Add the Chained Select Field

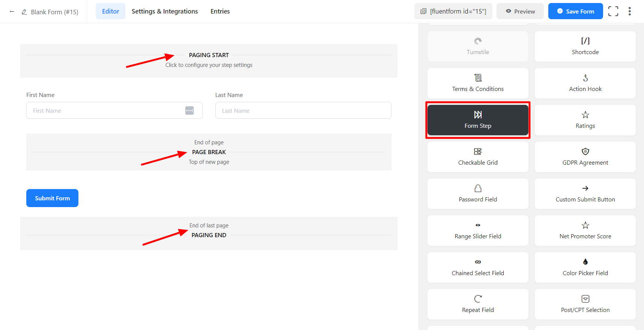coord(477,267)
